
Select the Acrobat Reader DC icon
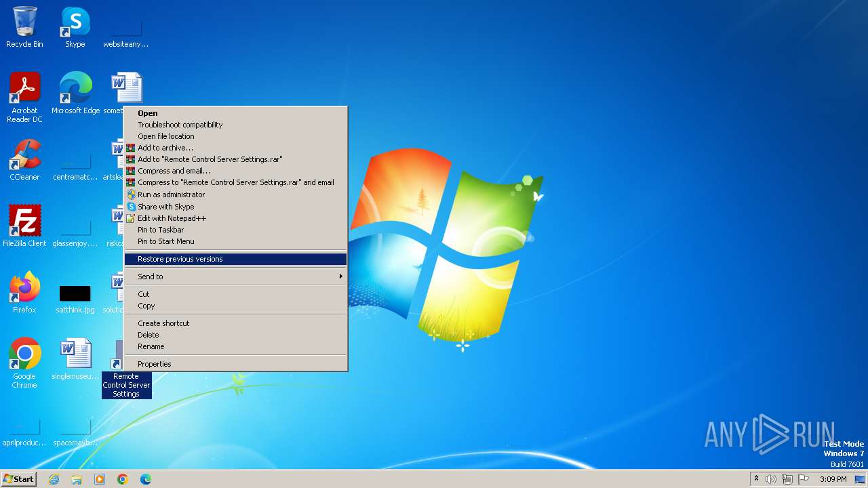point(24,98)
